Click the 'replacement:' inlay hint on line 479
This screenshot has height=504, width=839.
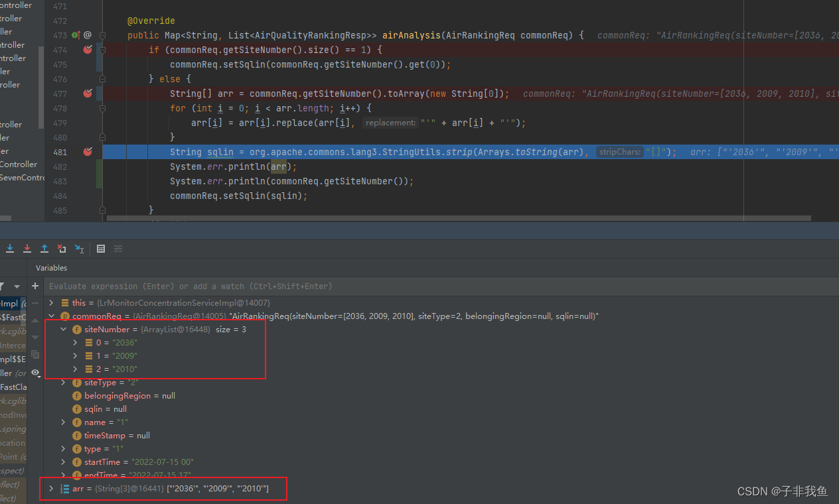(391, 123)
